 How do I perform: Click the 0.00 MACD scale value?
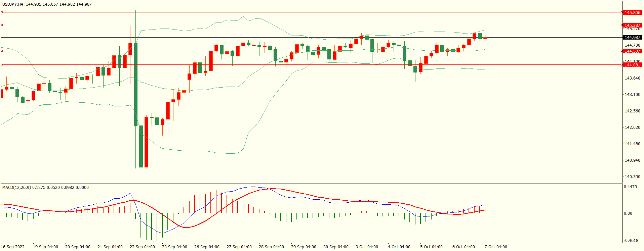tap(628, 213)
